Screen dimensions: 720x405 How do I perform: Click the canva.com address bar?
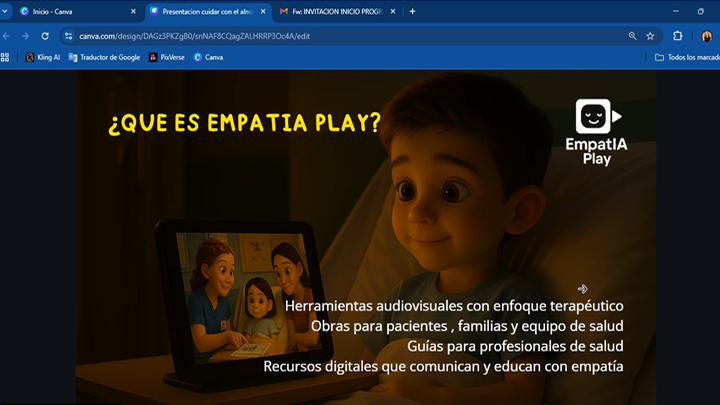tap(300, 36)
